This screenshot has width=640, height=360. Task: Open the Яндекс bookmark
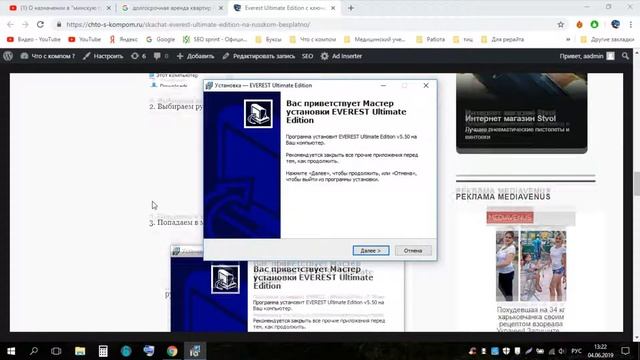124,40
